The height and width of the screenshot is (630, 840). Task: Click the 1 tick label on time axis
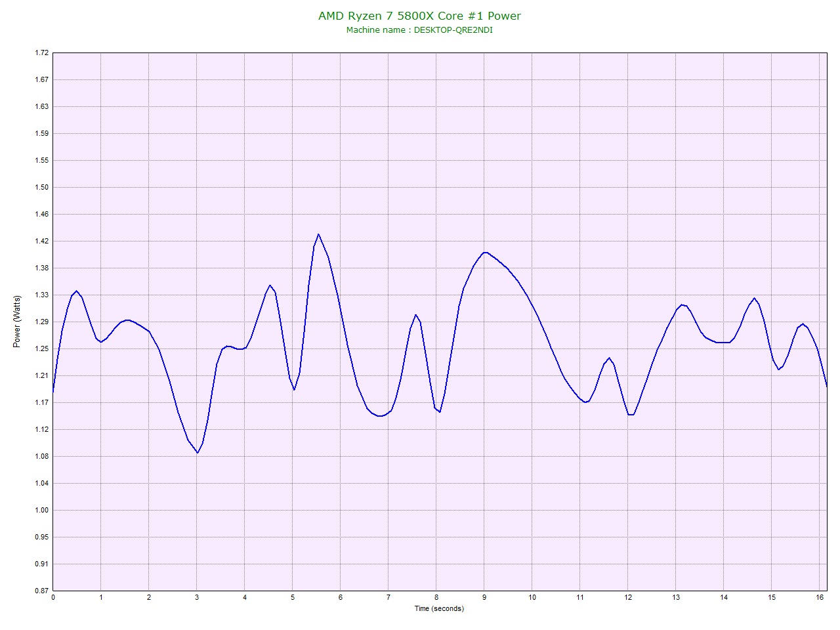(x=101, y=598)
